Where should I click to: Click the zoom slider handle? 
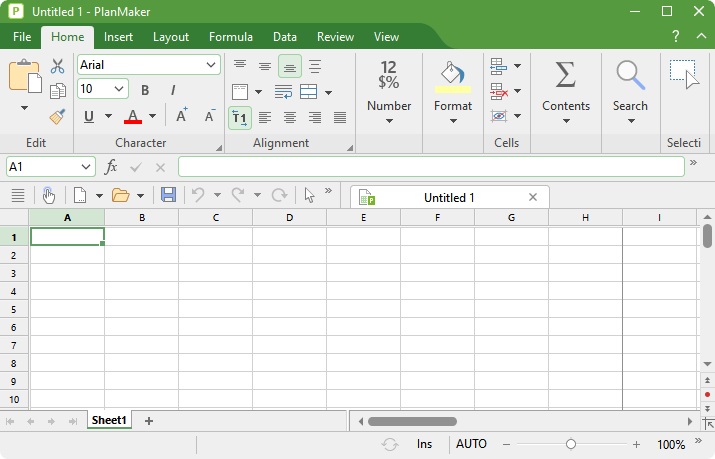570,444
